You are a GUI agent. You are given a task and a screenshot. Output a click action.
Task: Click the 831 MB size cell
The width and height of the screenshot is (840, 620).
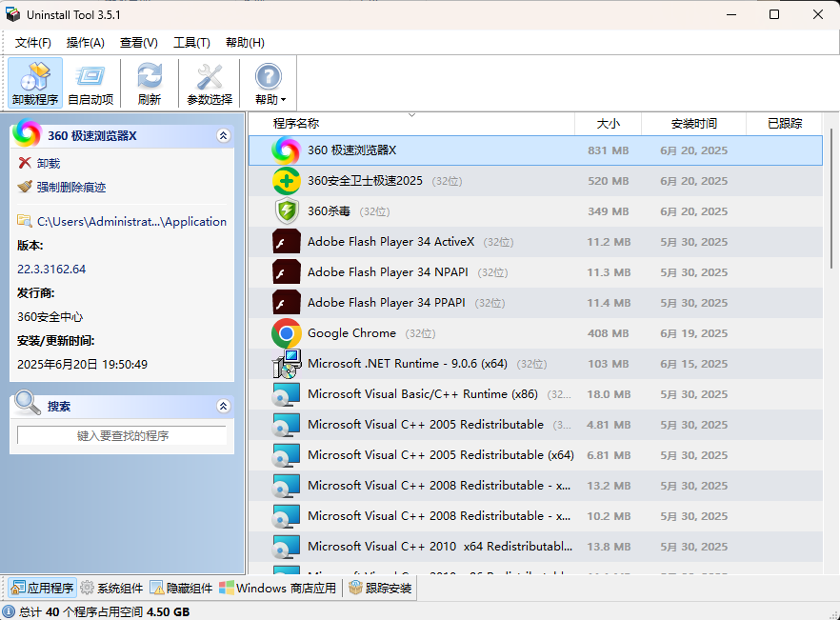click(608, 150)
